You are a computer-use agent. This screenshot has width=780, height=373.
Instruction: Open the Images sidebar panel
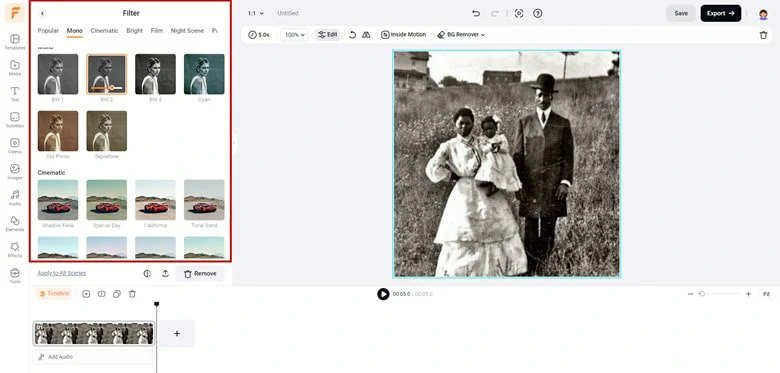15,172
